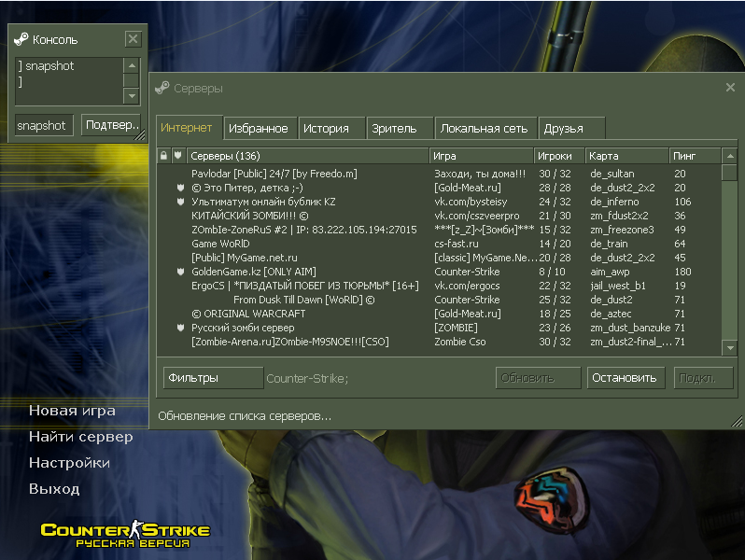Image resolution: width=745 pixels, height=560 pixels.
Task: Click the console output text area
Action: coord(69,81)
